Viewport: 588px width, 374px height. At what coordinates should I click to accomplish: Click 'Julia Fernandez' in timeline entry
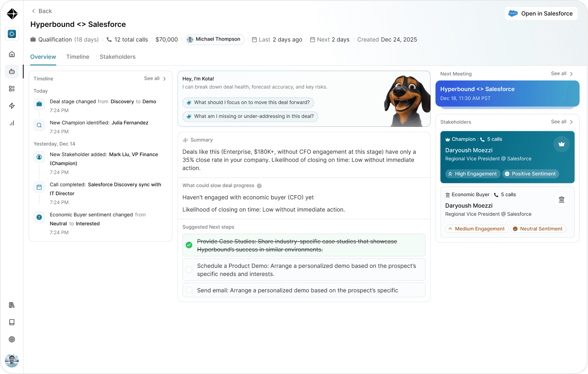130,123
